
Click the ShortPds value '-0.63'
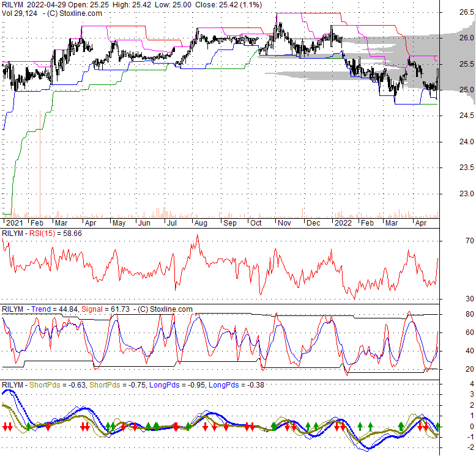click(x=77, y=385)
